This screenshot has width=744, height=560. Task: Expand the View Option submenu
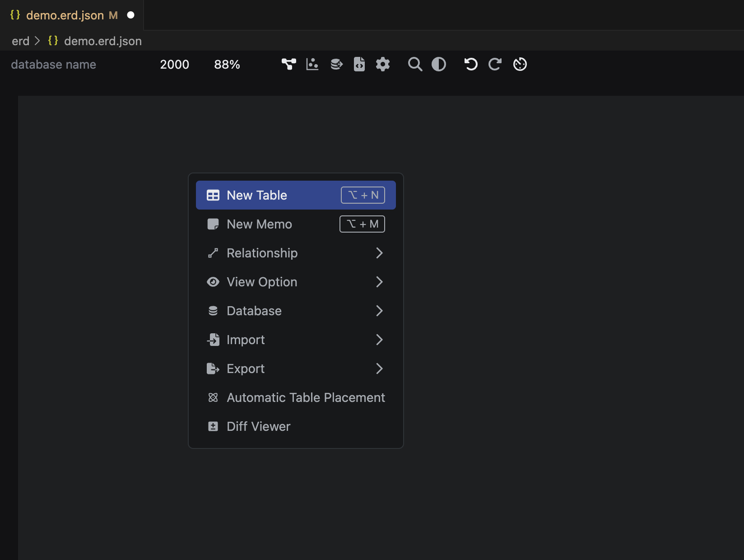tap(296, 282)
